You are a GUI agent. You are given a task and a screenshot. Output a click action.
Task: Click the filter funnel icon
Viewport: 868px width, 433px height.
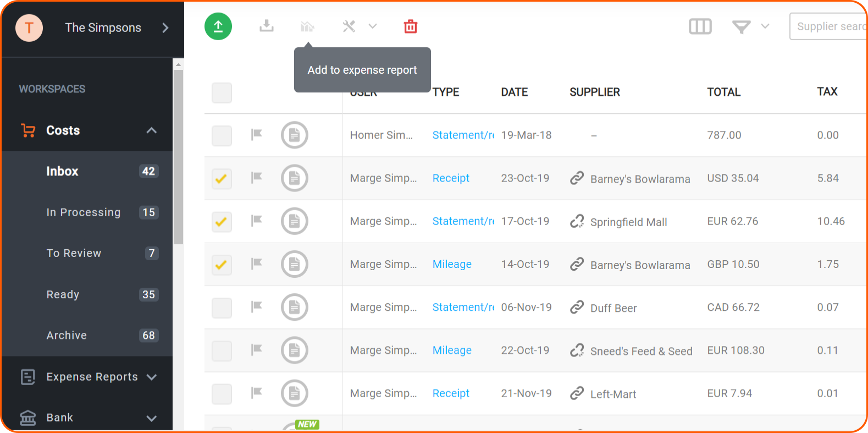(742, 26)
